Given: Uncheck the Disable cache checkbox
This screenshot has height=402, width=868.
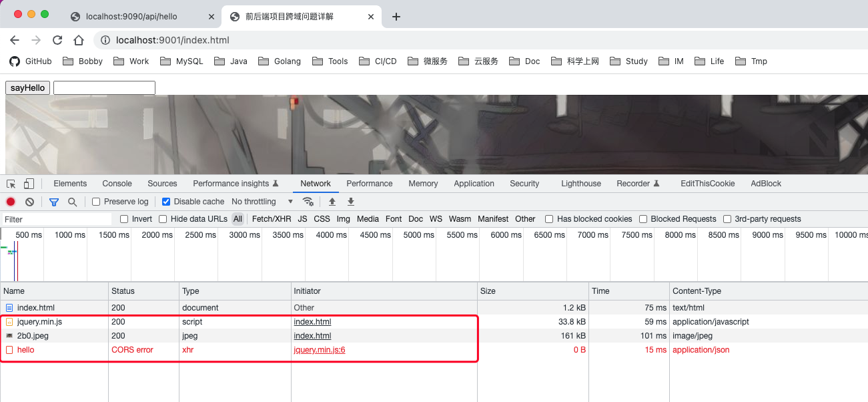Looking at the screenshot, I should [167, 202].
